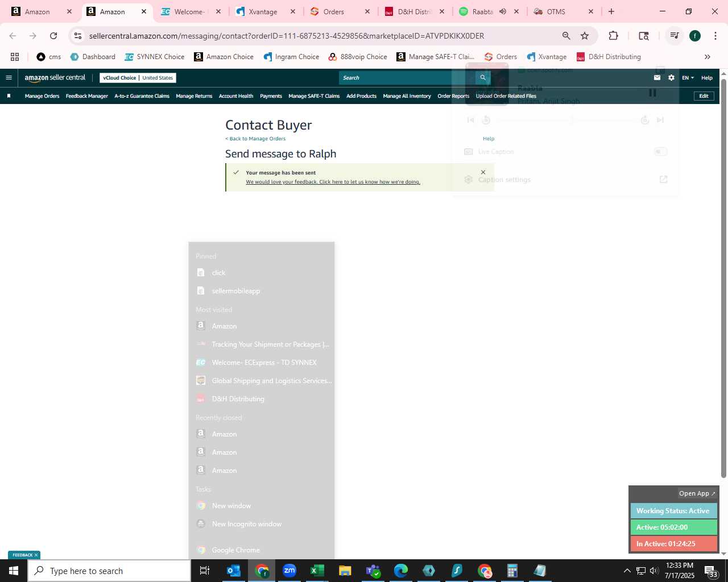728x582 pixels.
Task: Go to previous track in media panel
Action: 470,120
